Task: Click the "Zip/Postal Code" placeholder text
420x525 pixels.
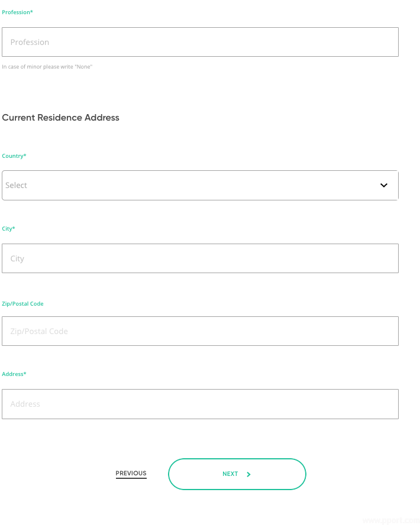Action: tap(39, 331)
